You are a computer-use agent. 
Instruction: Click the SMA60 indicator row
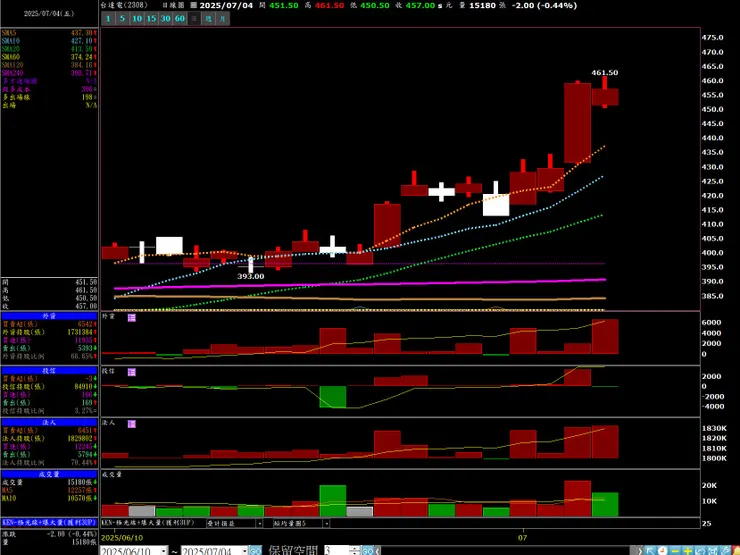click(49, 57)
